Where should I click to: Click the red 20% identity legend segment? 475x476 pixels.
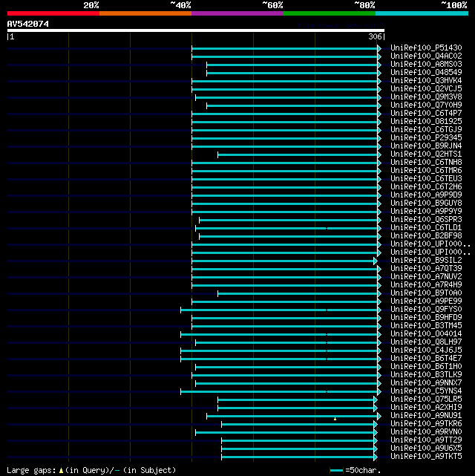tap(53, 13)
